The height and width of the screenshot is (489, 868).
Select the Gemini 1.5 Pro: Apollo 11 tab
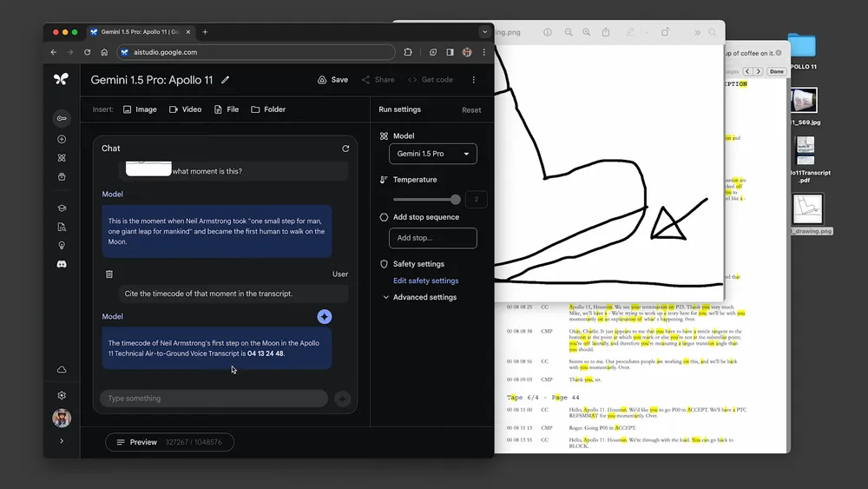pyautogui.click(x=141, y=32)
